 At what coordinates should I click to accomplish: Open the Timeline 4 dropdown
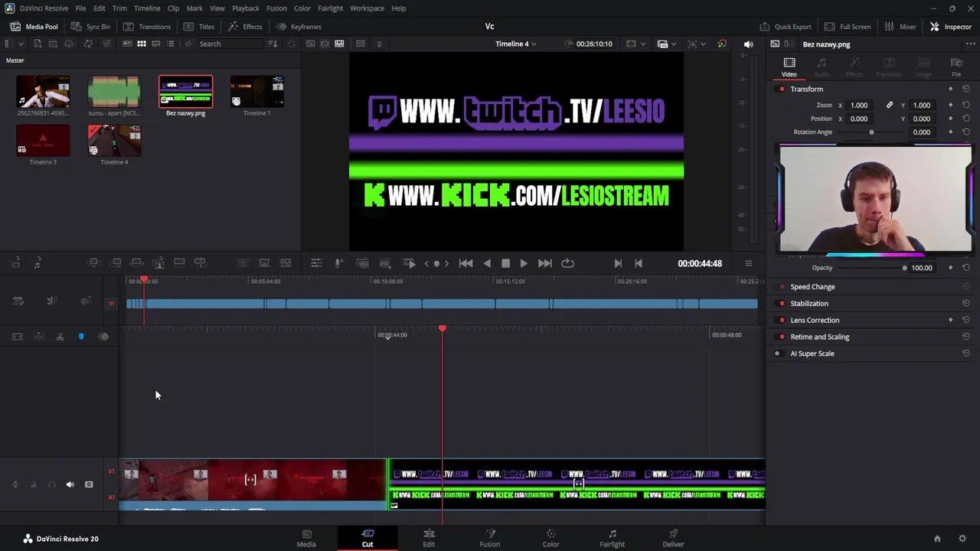515,44
